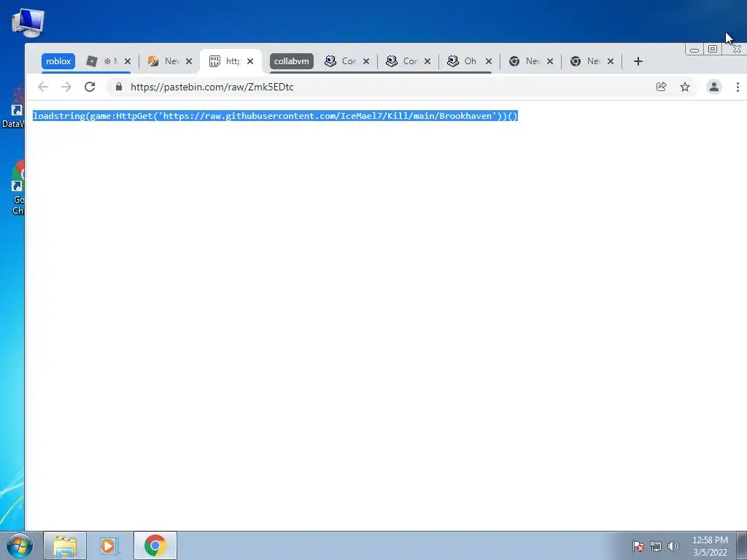Close the orange-icon New tab

coord(189,61)
